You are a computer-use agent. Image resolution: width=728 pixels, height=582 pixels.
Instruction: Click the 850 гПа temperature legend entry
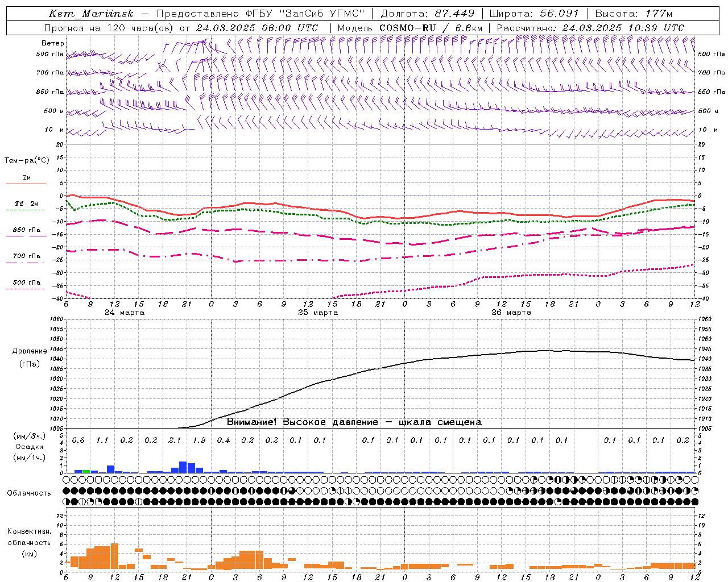(x=27, y=230)
